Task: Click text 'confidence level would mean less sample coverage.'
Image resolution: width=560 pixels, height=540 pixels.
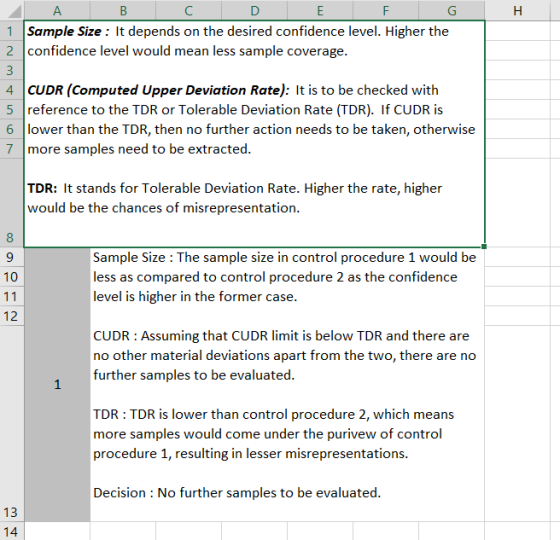Action: pos(188,51)
